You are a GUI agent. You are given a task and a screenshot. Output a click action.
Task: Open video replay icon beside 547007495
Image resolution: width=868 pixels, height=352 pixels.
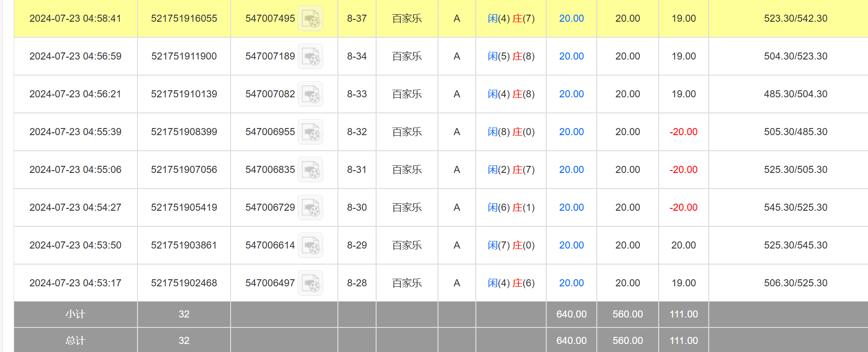click(x=310, y=19)
